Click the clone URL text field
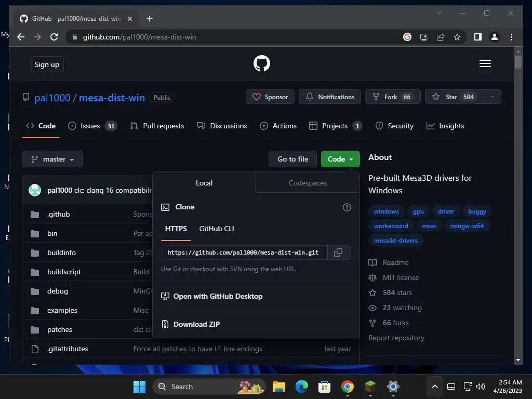Screen dimensions: 532x399 [244, 252]
